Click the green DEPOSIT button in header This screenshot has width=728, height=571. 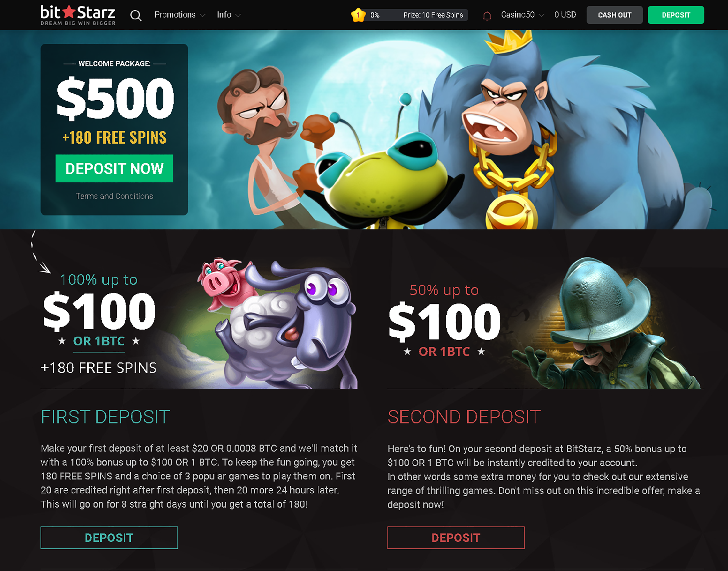676,15
